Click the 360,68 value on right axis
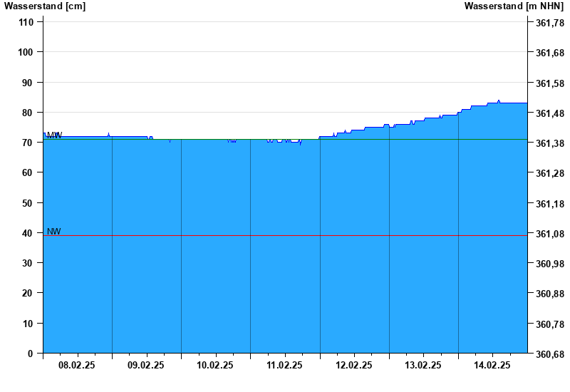 (x=550, y=354)
